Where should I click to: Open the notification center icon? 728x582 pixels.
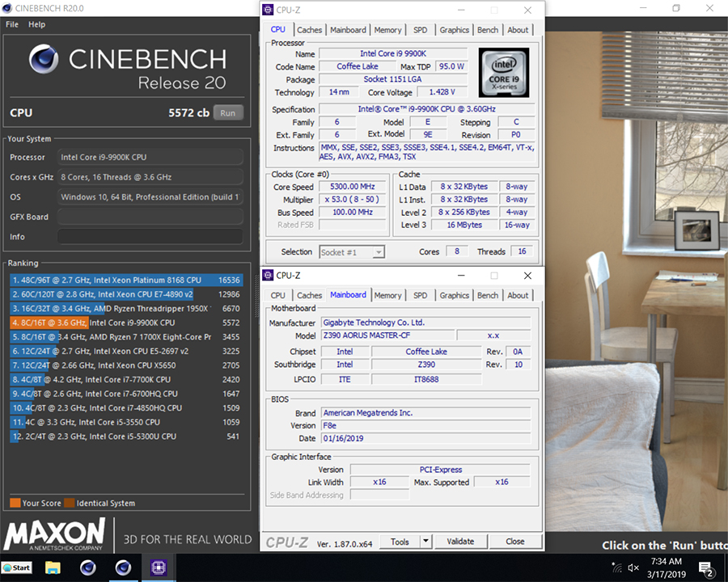point(705,568)
